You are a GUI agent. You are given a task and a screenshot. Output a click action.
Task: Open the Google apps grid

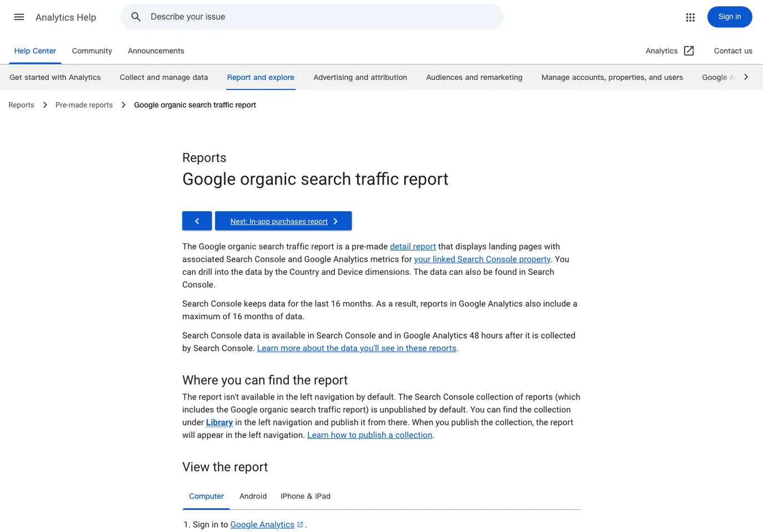click(690, 17)
